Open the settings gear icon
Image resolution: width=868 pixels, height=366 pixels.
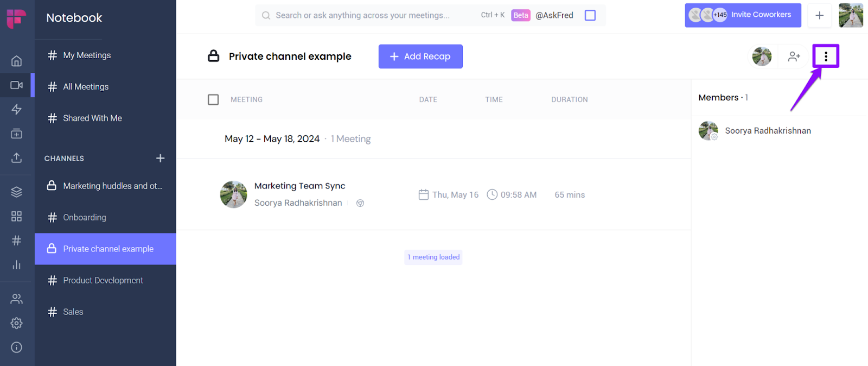click(17, 323)
